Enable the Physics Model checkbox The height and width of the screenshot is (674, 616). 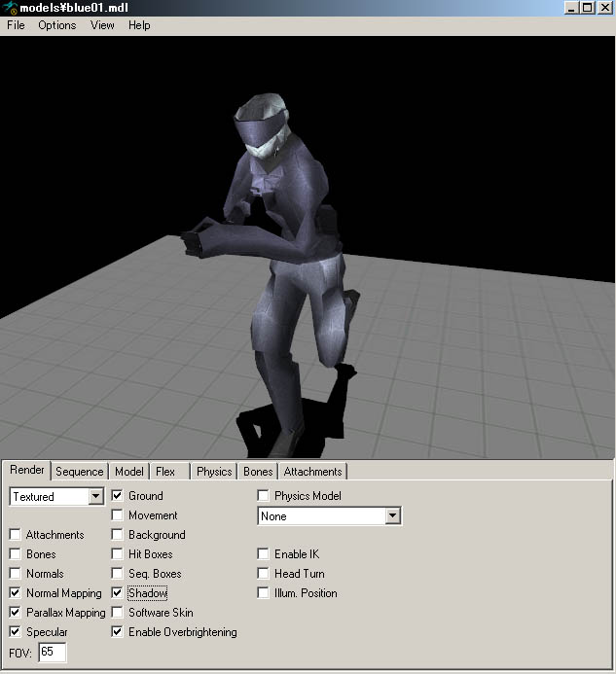(x=263, y=496)
